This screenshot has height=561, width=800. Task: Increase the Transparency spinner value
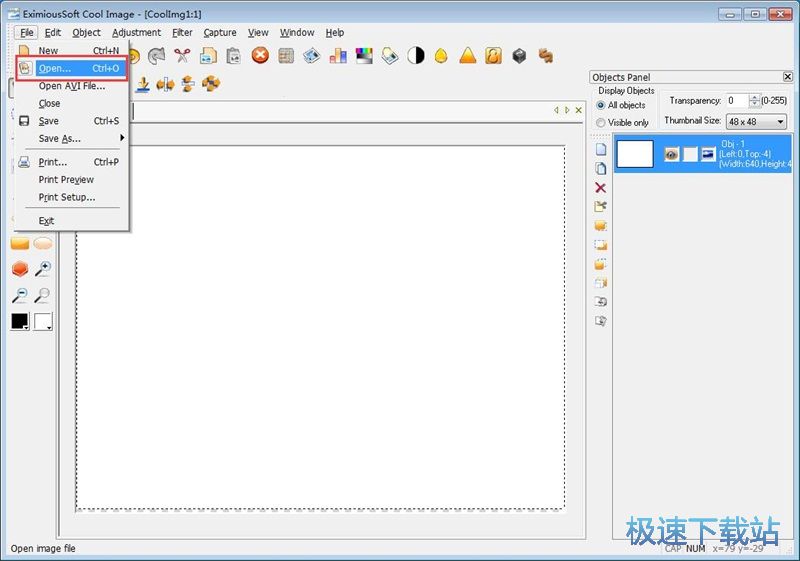click(x=754, y=97)
